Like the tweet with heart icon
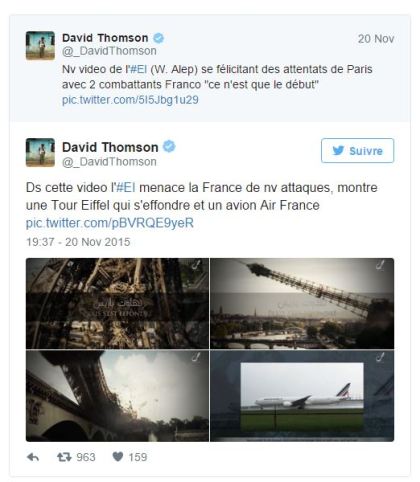420x482 pixels. pos(118,456)
